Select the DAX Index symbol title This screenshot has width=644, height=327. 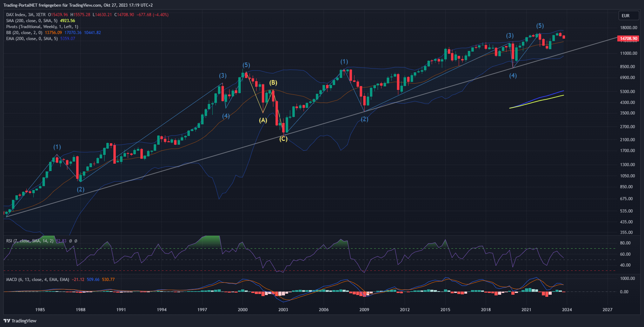point(26,15)
